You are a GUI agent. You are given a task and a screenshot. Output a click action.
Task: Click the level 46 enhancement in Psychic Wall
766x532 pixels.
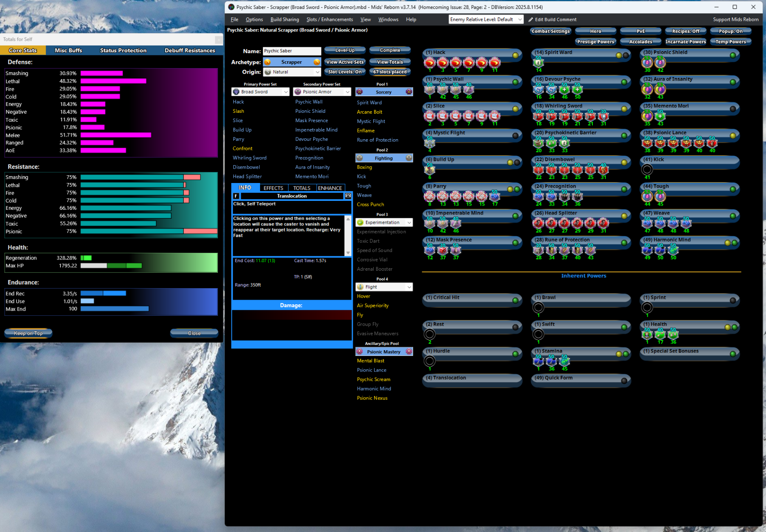(468, 90)
